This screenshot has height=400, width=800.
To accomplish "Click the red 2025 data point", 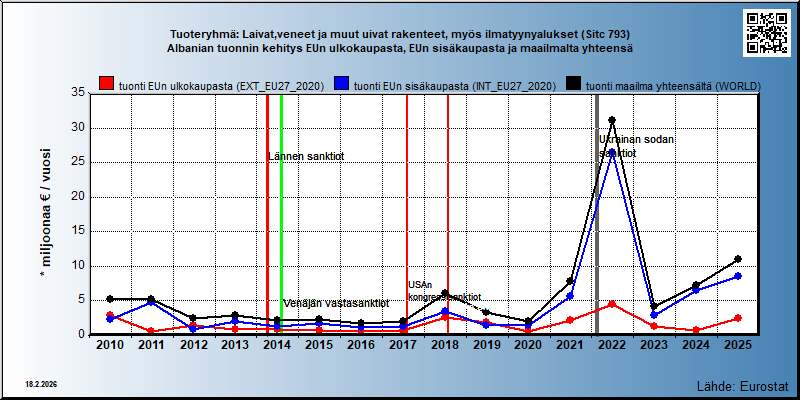I will click(738, 318).
